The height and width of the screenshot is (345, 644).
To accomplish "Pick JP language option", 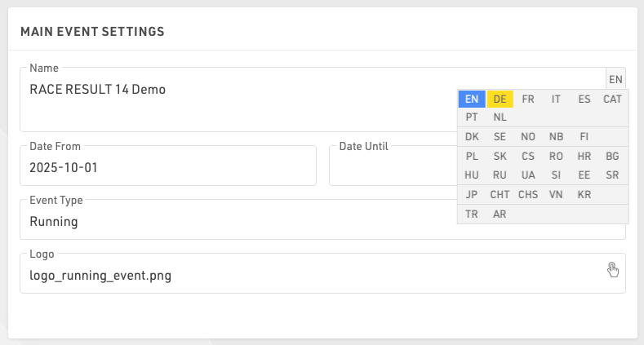I will pyautogui.click(x=472, y=195).
